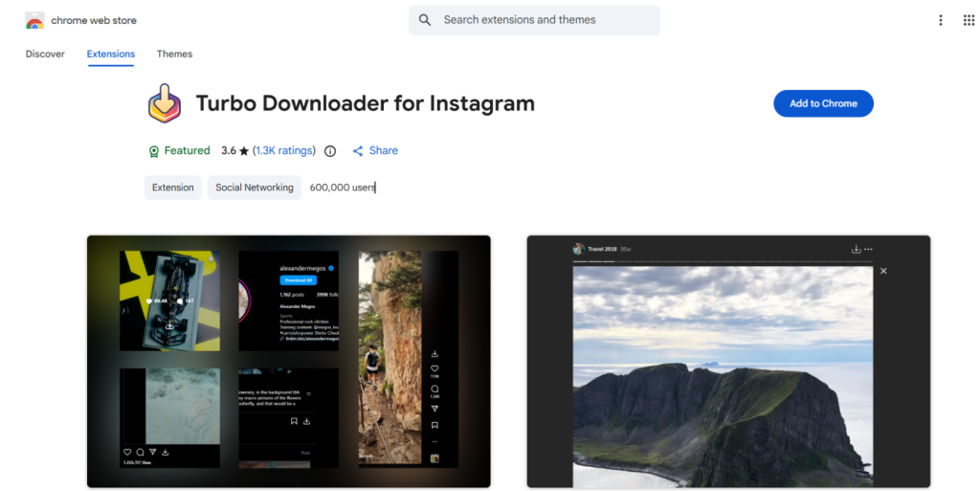The image size is (980, 491).
Task: Click the star icon next to 3.6
Action: (244, 151)
